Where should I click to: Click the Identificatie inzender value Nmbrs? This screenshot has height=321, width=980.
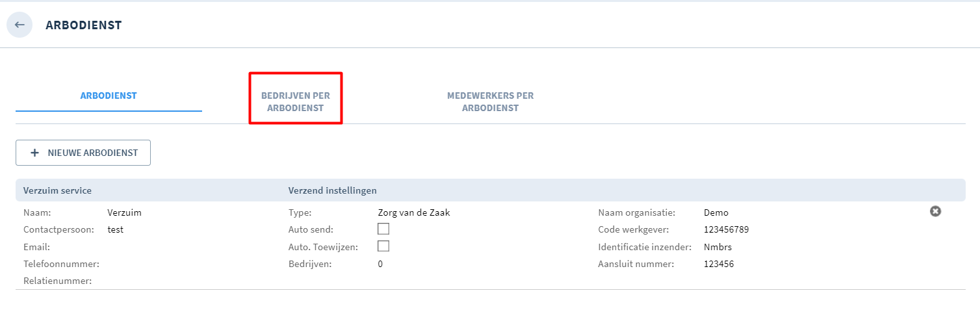pyautogui.click(x=718, y=247)
